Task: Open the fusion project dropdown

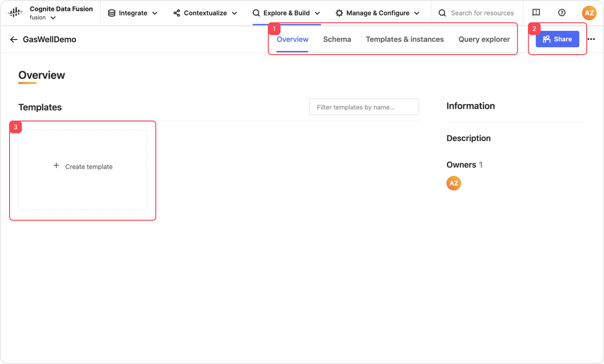Action: 43,18
